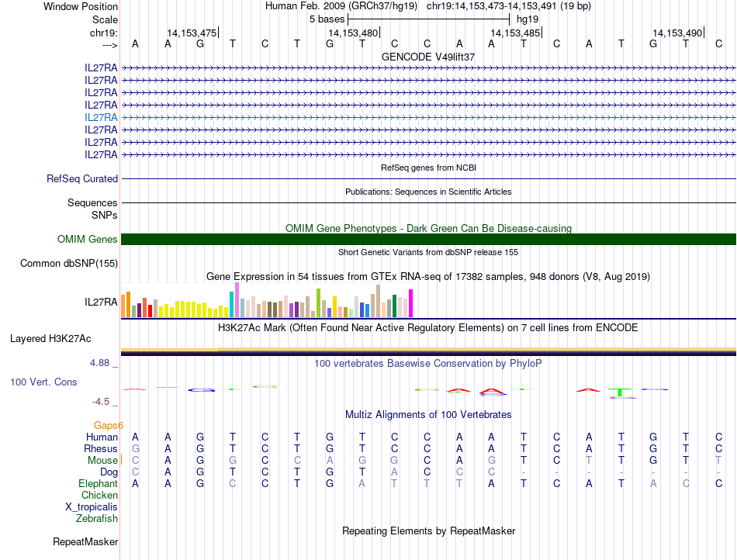Click the magenta bar in GTEx expression chart
Viewport: 737px width, 560px height.
[x=411, y=303]
